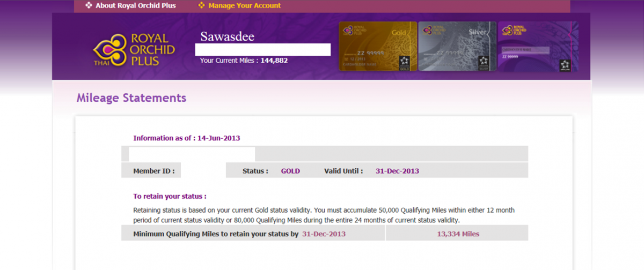Select the Silver membership card image

pos(457,47)
